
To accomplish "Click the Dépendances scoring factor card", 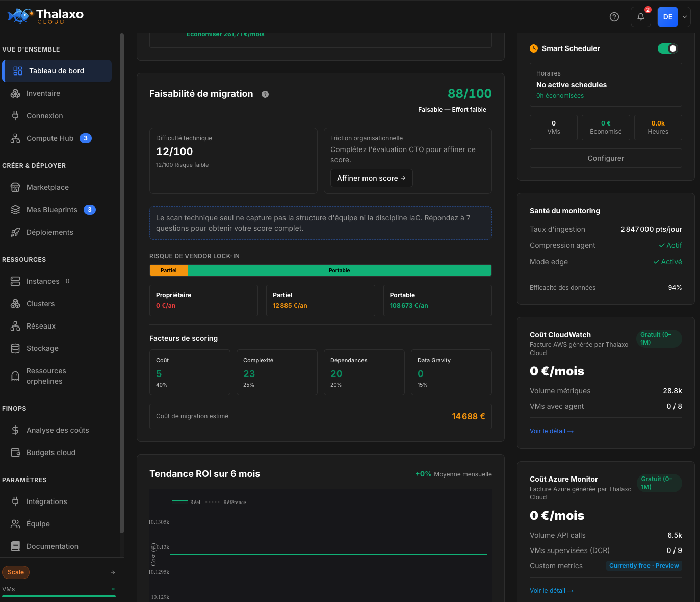I will point(364,372).
